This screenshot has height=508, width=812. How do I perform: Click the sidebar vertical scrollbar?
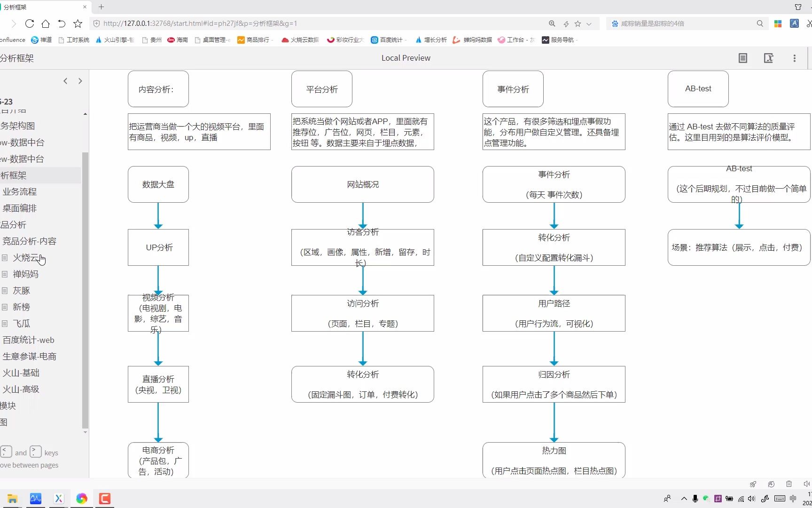point(85,290)
